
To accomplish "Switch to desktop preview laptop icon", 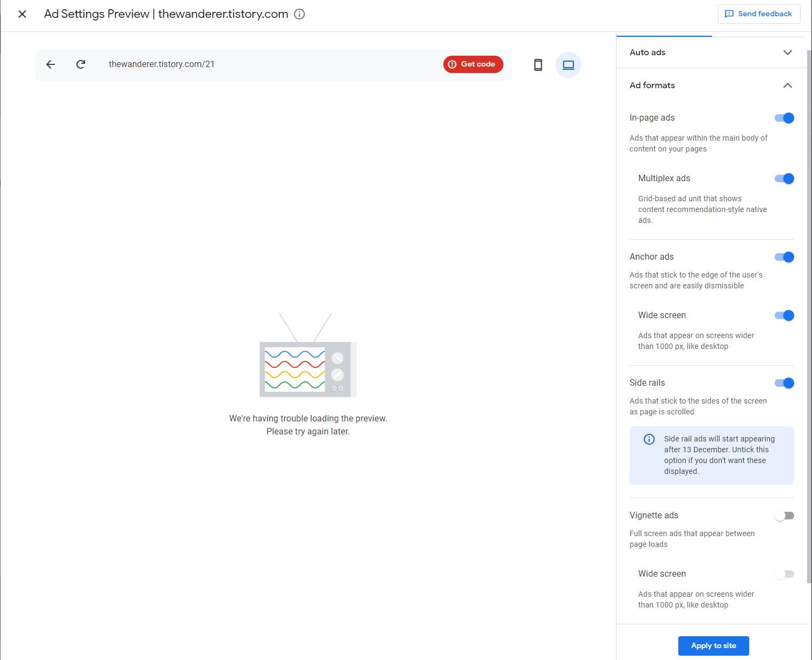I will [x=568, y=65].
